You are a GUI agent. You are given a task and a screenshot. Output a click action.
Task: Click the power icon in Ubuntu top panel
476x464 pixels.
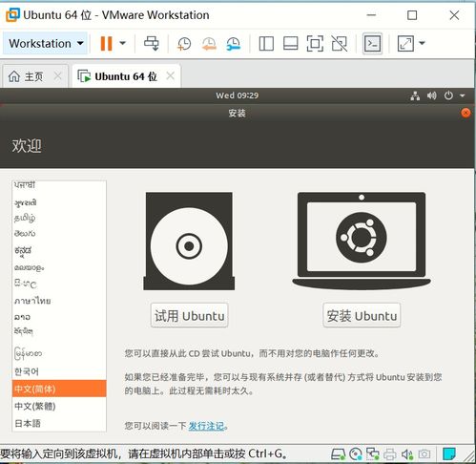(448, 95)
